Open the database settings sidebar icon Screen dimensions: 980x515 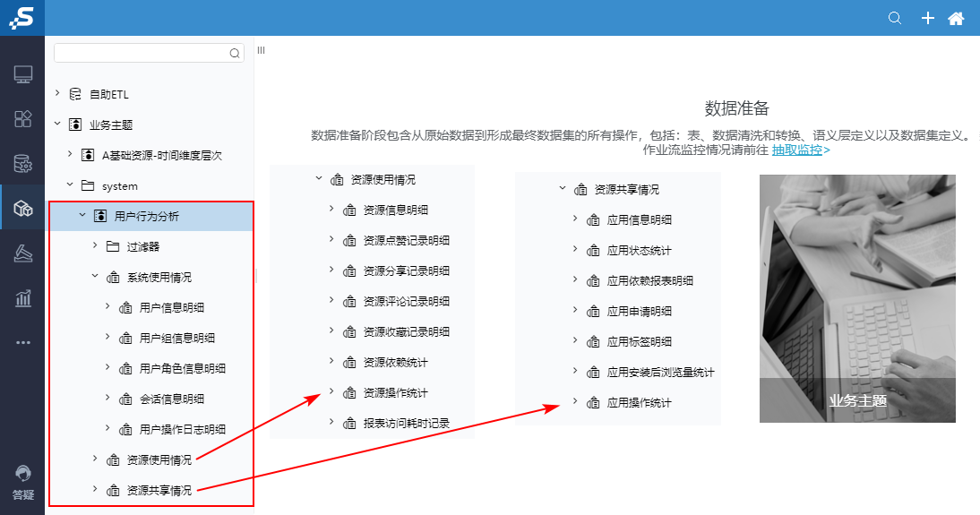point(23,164)
